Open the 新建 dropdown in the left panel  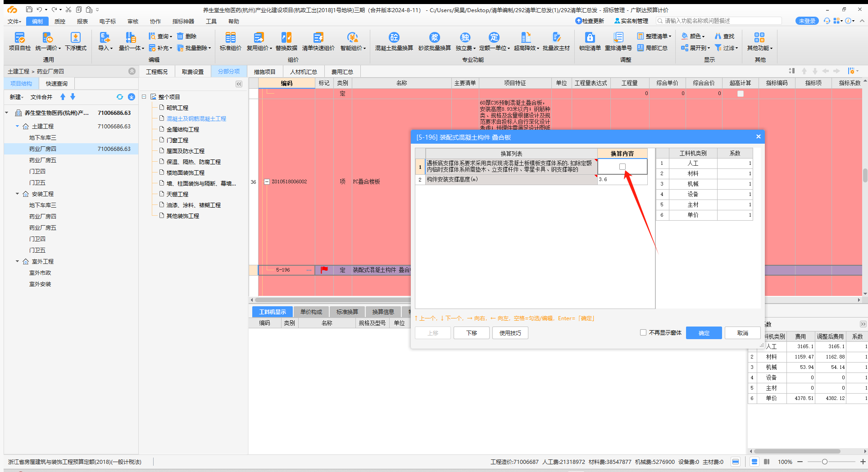click(x=16, y=97)
